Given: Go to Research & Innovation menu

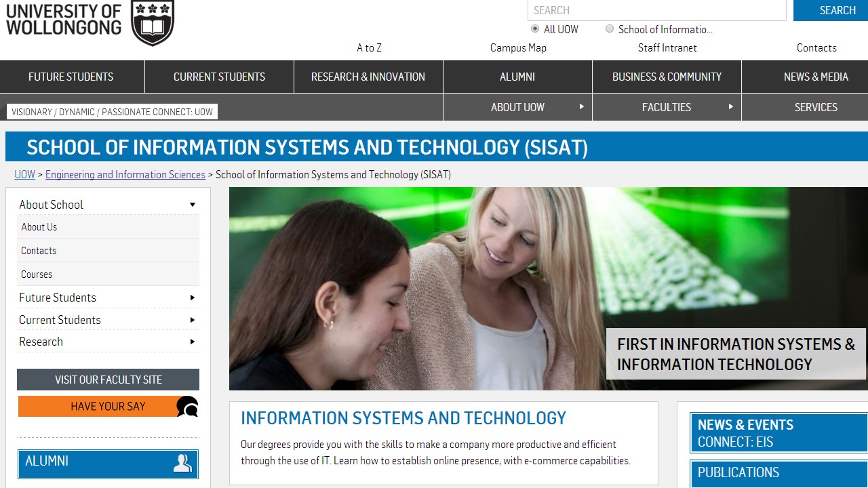Looking at the screenshot, I should click(368, 77).
